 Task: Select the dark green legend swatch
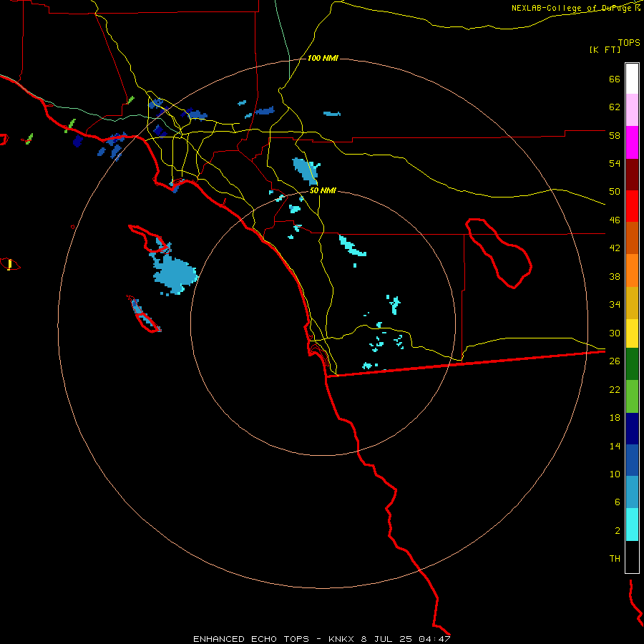coord(632,364)
